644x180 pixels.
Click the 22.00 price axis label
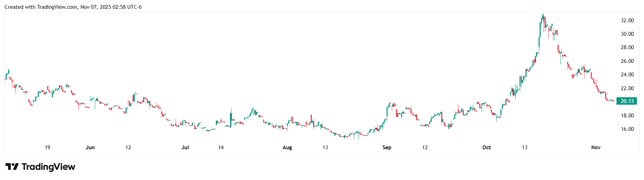click(627, 88)
